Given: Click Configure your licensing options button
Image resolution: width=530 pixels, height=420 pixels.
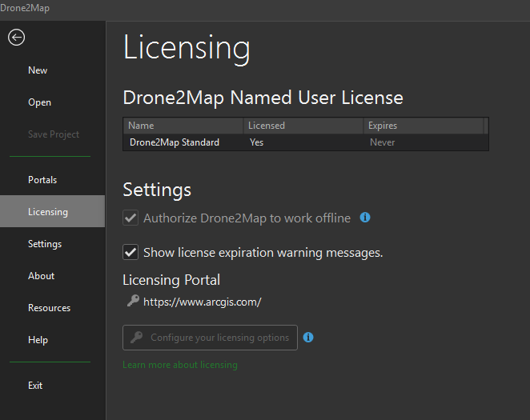Looking at the screenshot, I should point(210,338).
